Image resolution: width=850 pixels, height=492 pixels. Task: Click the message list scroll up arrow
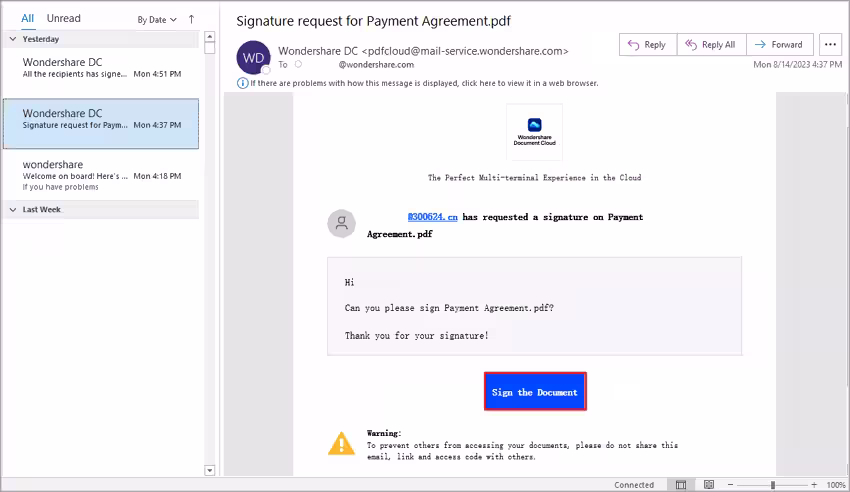click(x=210, y=36)
